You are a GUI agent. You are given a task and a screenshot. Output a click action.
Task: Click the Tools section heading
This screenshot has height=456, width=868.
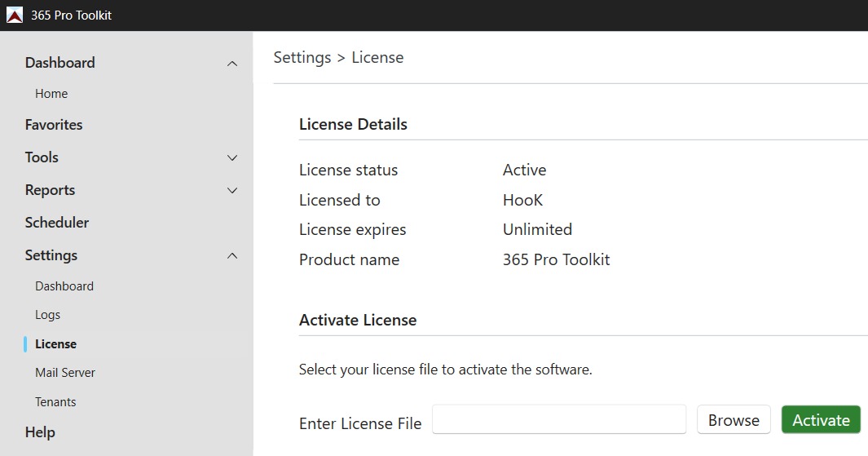[42, 157]
